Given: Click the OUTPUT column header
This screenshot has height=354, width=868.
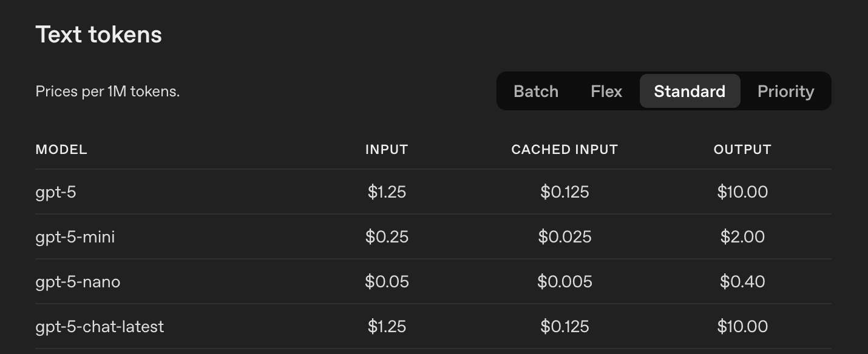Looking at the screenshot, I should coord(742,150).
